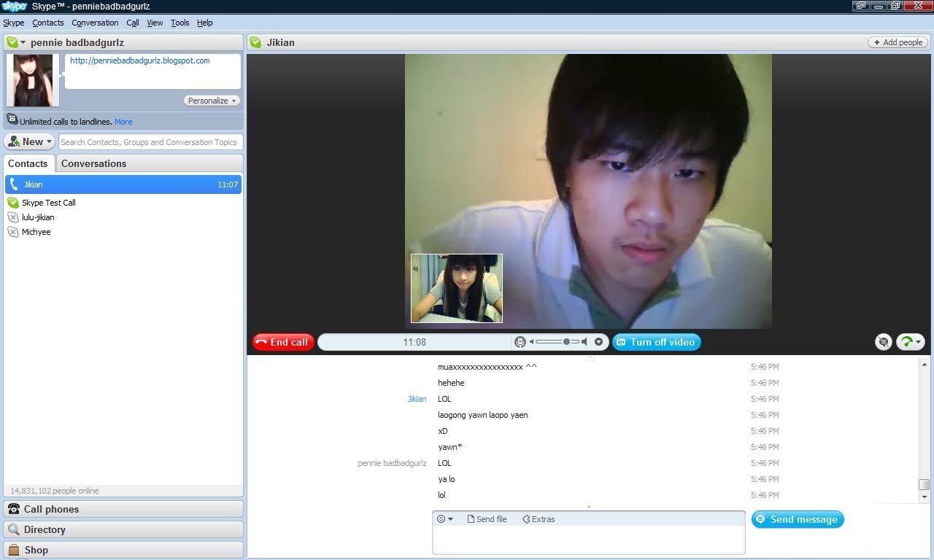The height and width of the screenshot is (560, 934).
Task: Open the View menu
Action: 155,23
